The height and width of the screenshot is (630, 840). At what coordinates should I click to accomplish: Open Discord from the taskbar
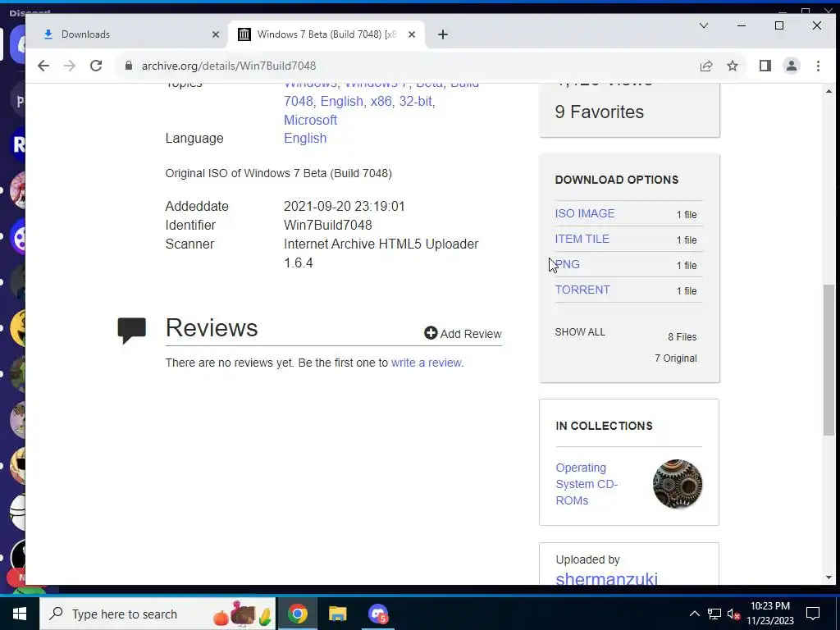pos(378,614)
